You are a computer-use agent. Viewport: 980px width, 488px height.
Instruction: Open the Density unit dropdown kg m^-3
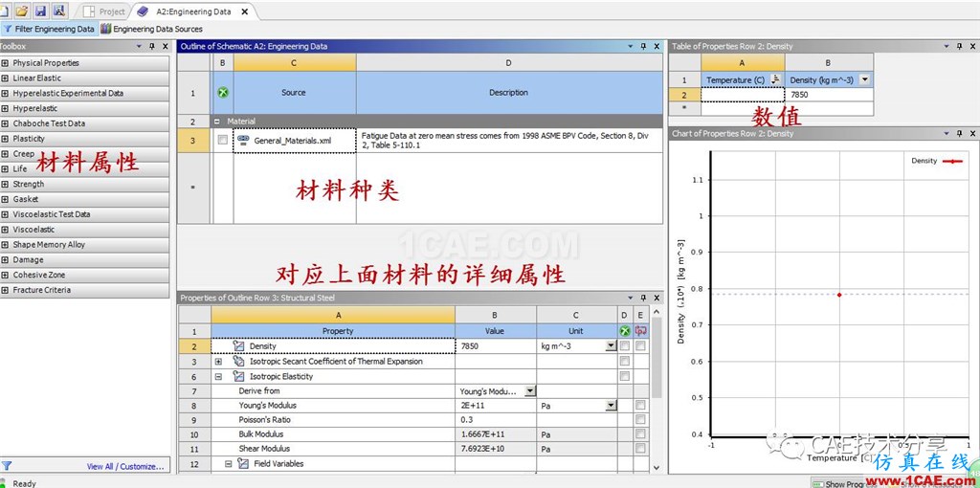tap(610, 345)
